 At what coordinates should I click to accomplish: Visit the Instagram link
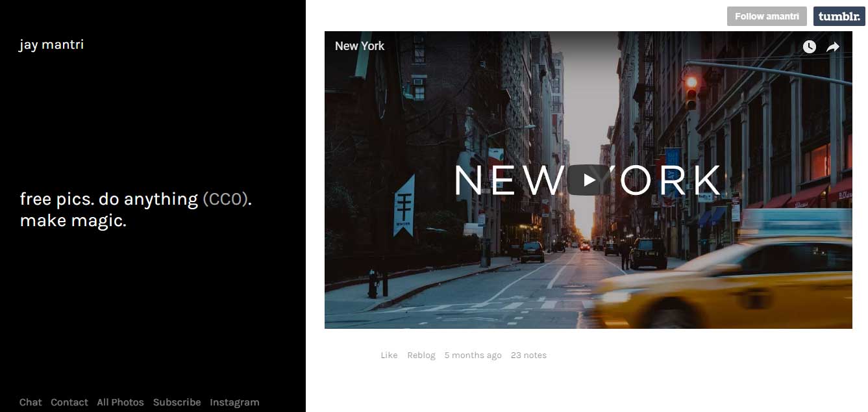point(234,402)
